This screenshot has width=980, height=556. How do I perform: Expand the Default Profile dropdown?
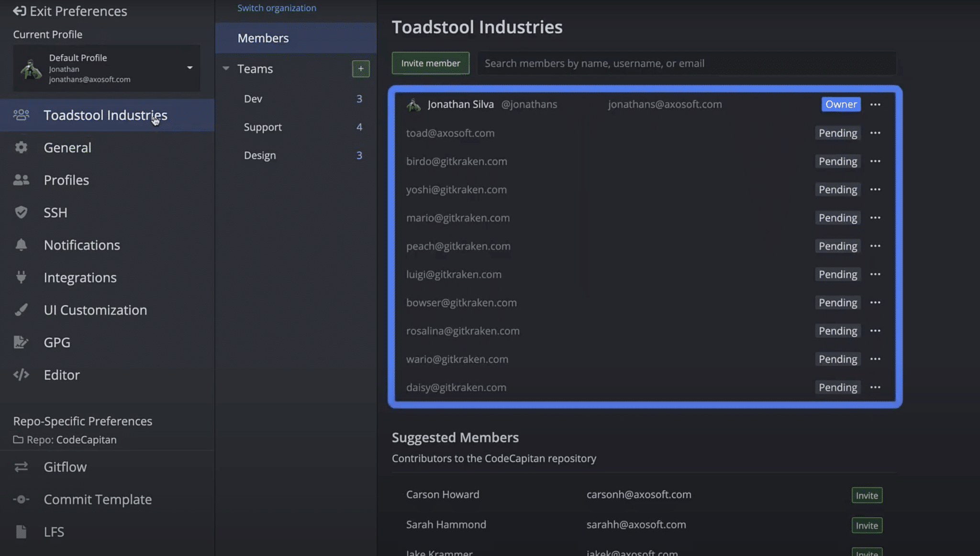[190, 67]
